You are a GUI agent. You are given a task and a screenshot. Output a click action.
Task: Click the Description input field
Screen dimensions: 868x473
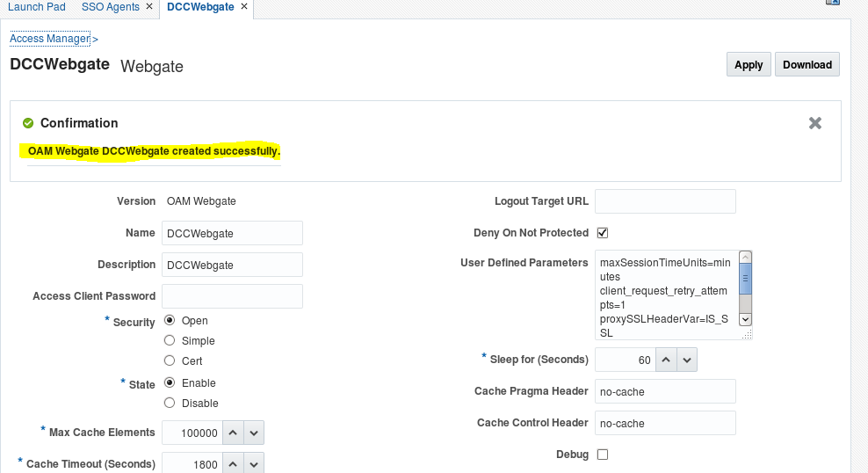coord(232,265)
